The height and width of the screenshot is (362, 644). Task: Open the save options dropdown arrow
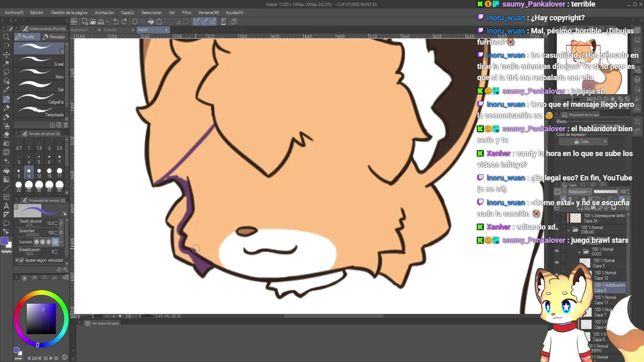pyautogui.click(x=107, y=22)
